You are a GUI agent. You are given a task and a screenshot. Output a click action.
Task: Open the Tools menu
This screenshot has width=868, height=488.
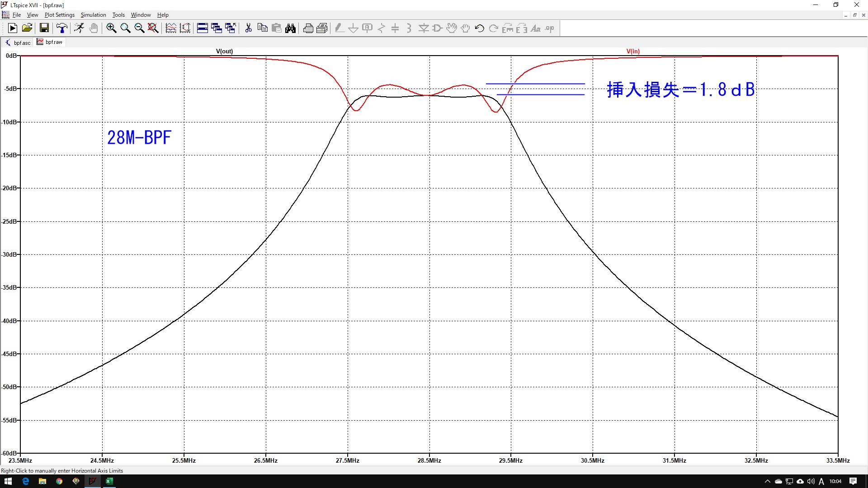[118, 15]
